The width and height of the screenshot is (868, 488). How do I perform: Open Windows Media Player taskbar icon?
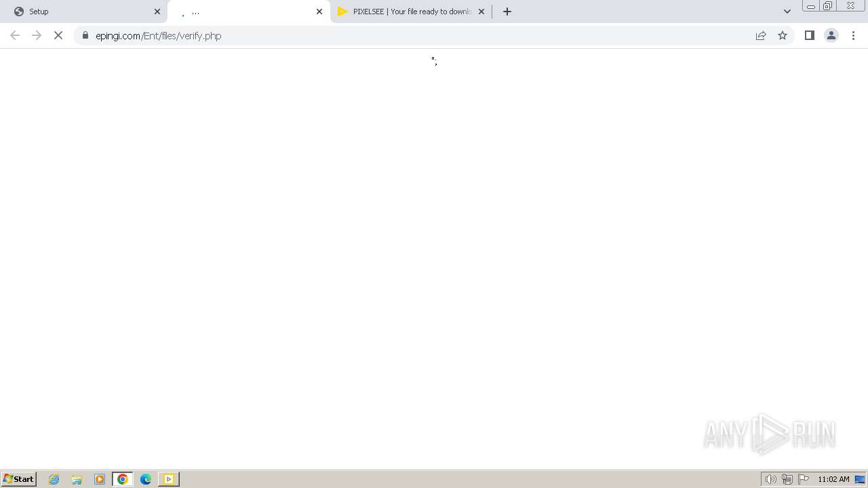click(100, 479)
